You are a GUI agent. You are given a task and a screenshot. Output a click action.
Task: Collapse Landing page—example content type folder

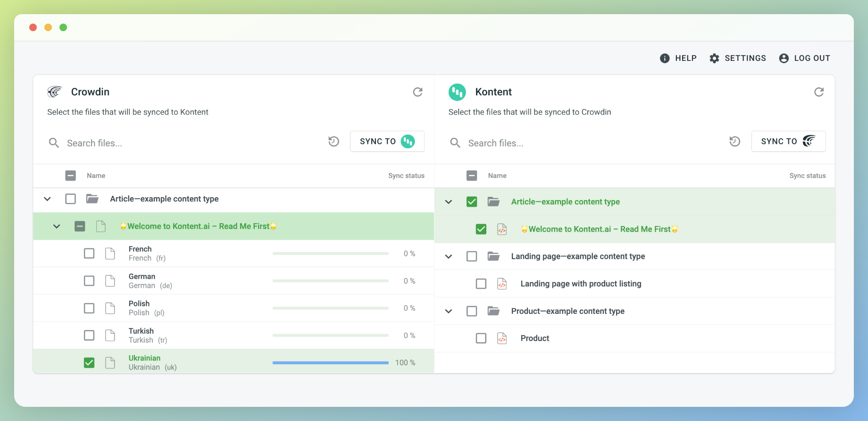(x=449, y=256)
